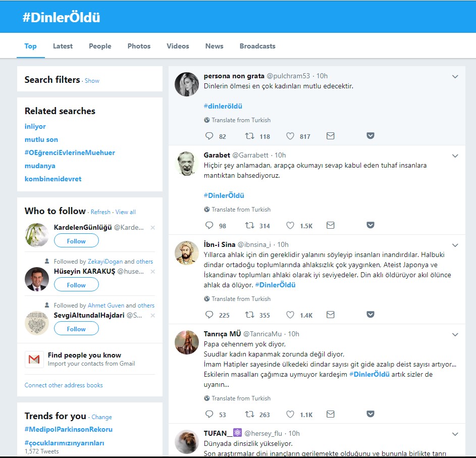Screen dimensions: 476x458
Task: Dismiss Hüseyin KARAKUŞ follow suggestion
Action: pos(153,272)
